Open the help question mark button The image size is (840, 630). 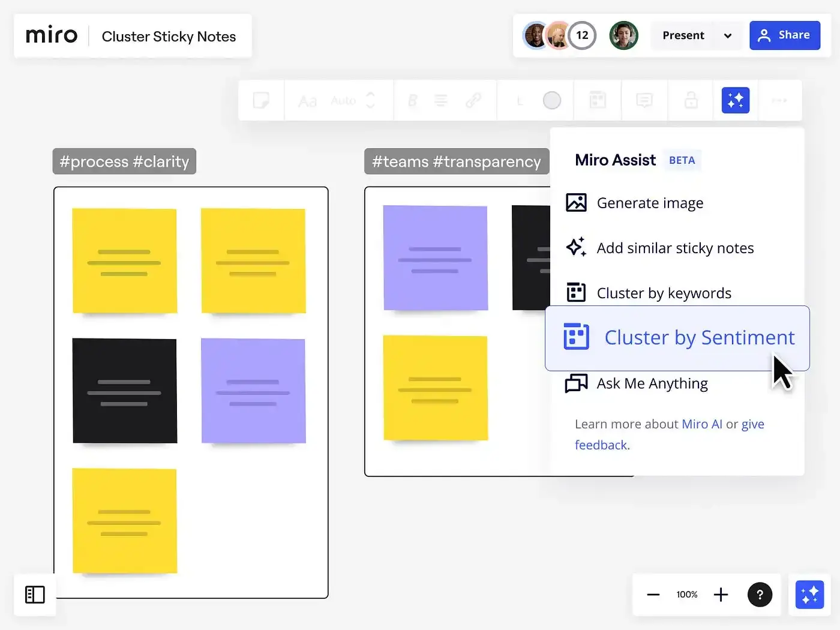click(x=760, y=595)
